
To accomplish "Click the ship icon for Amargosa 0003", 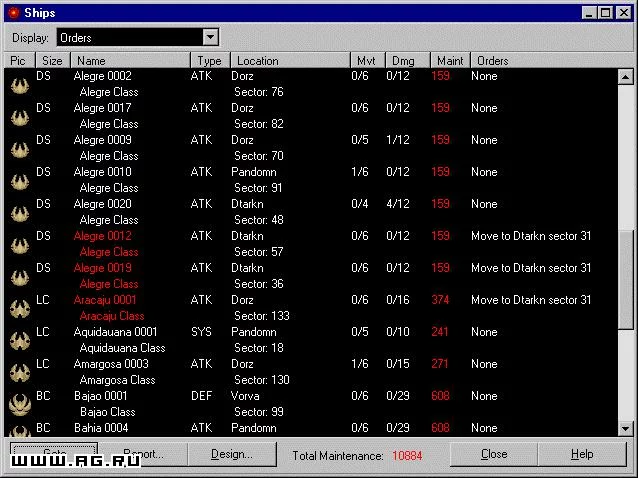I will [20, 373].
